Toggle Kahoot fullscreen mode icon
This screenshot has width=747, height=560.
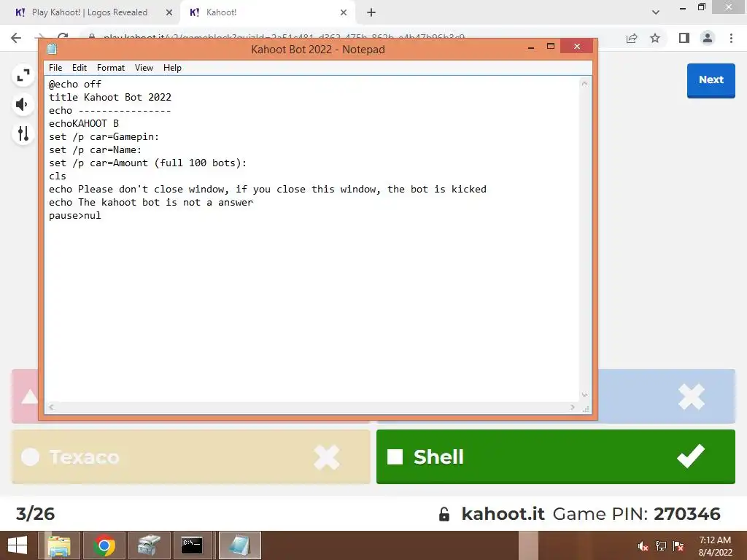[x=23, y=75]
